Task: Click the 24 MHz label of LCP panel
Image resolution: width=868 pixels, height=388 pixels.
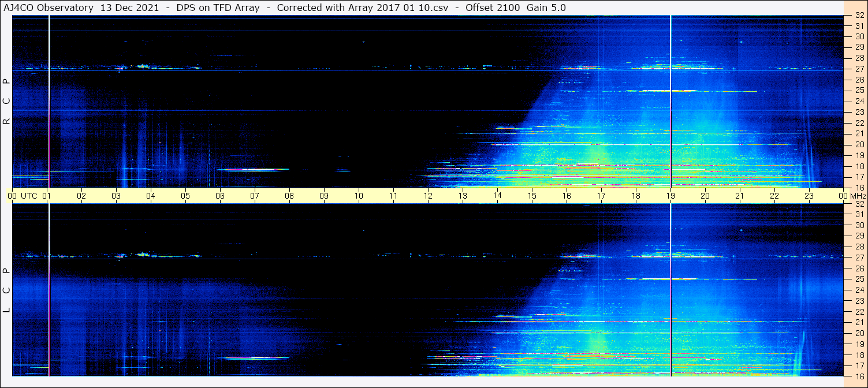Action: (x=859, y=290)
